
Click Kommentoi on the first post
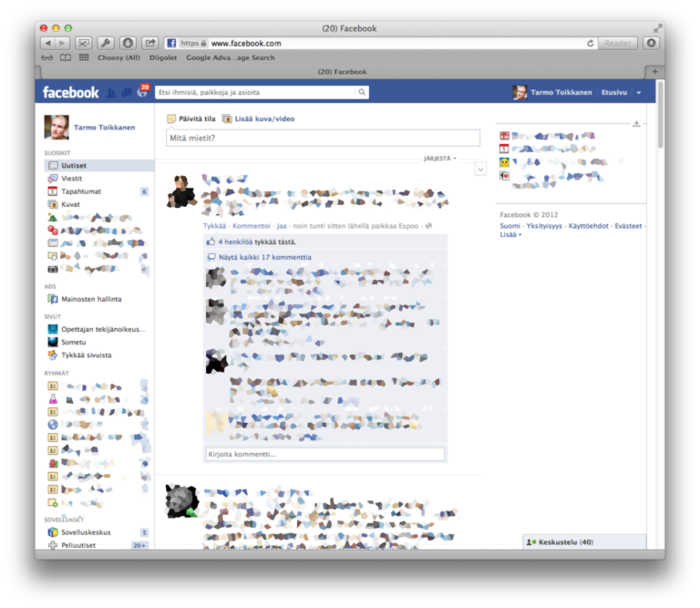(252, 226)
